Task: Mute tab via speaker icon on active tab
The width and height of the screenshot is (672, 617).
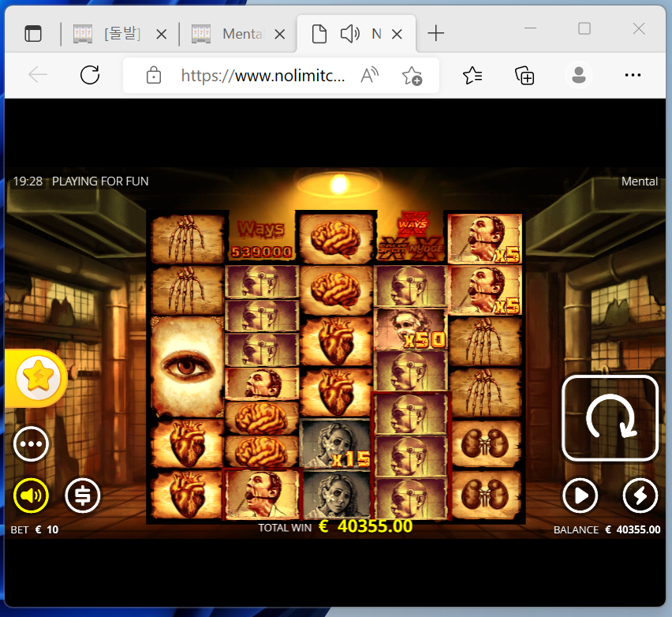Action: pyautogui.click(x=349, y=34)
